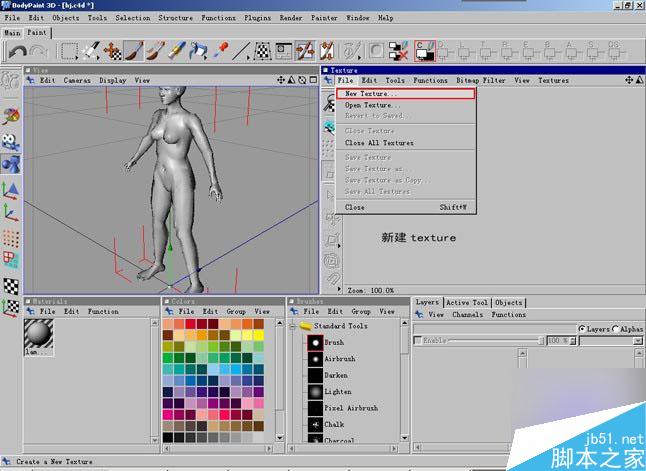
Task: Click the move view icon in 3D viewport header
Action: (x=281, y=80)
